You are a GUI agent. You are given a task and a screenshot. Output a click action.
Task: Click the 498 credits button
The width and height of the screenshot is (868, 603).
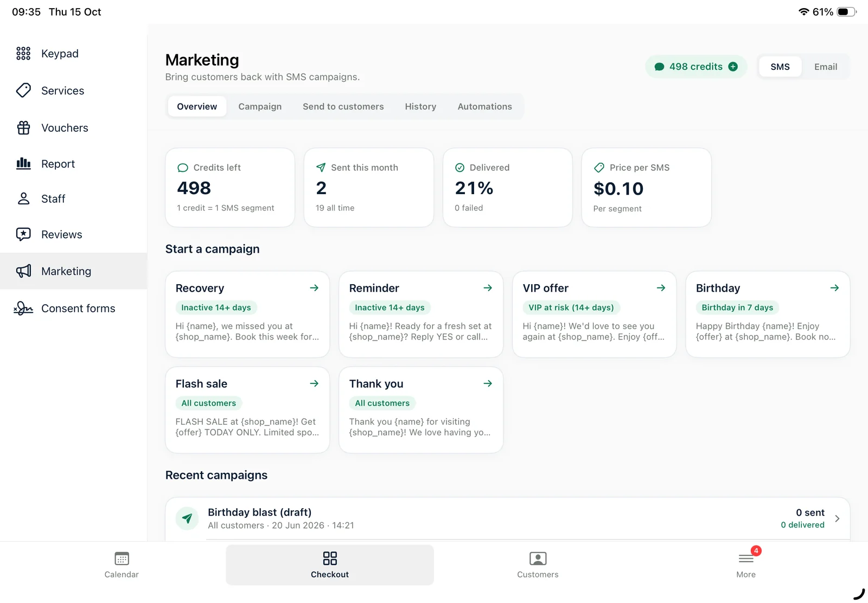pyautogui.click(x=696, y=67)
